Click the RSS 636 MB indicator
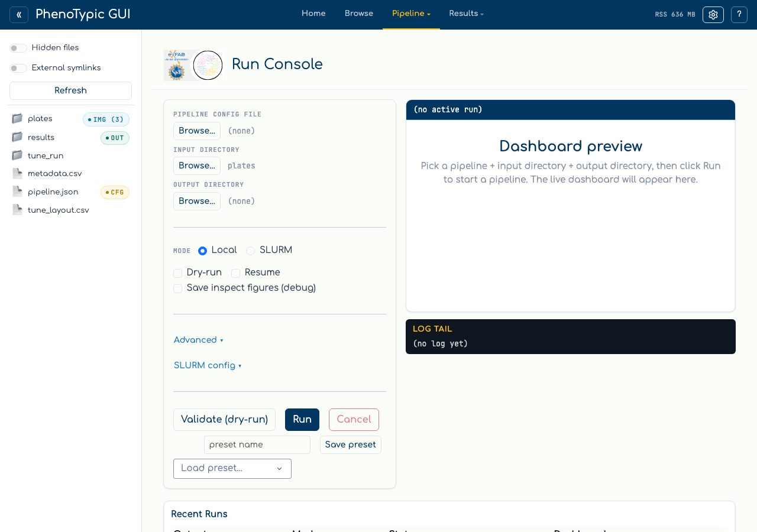 tap(675, 15)
